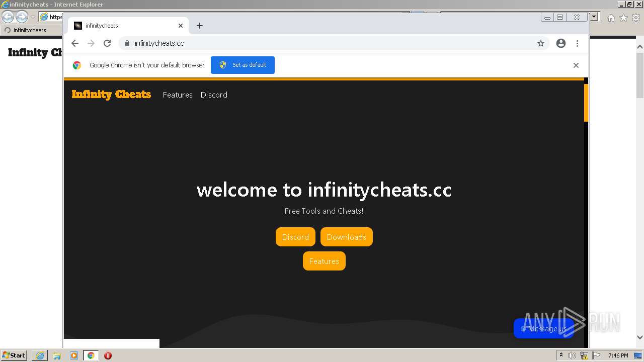Screen dimensions: 644x362
Task: Click the Chrome address bar URL
Action: [x=159, y=43]
